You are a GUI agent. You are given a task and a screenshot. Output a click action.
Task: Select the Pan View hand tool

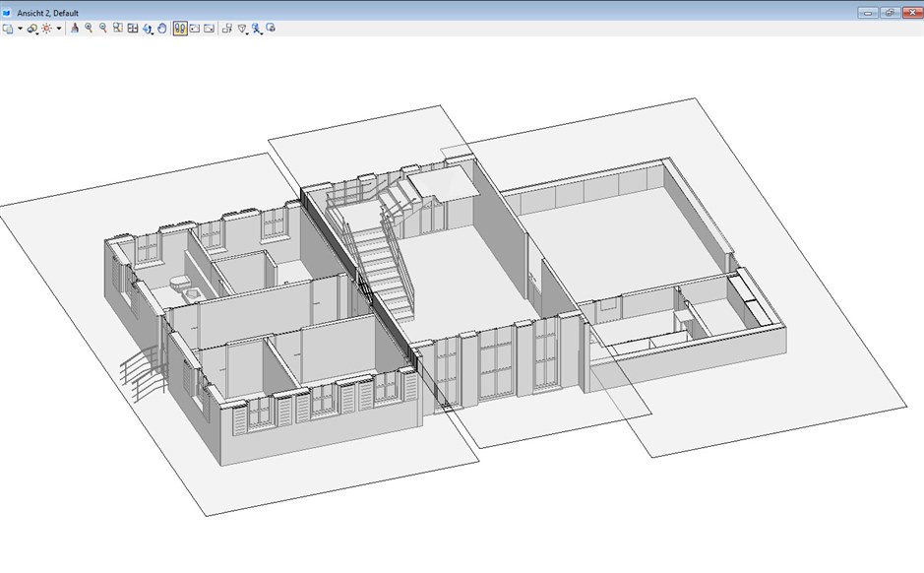(x=162, y=28)
